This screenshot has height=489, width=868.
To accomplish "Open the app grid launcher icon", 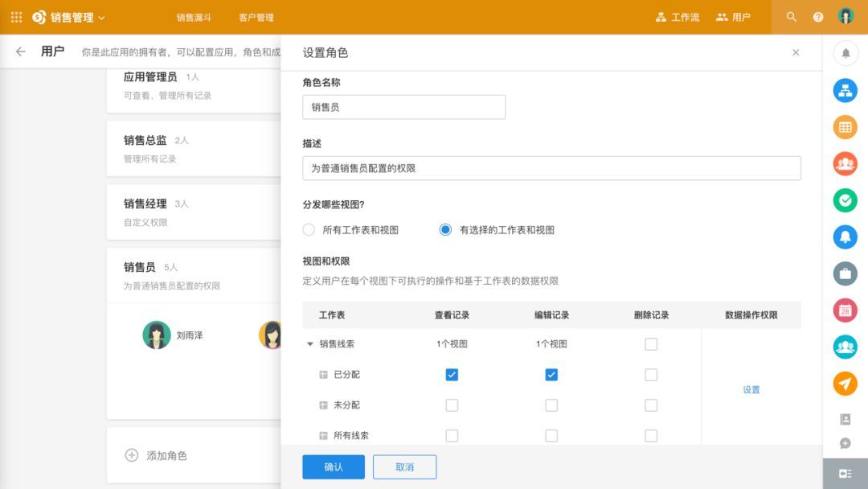I will [x=17, y=17].
